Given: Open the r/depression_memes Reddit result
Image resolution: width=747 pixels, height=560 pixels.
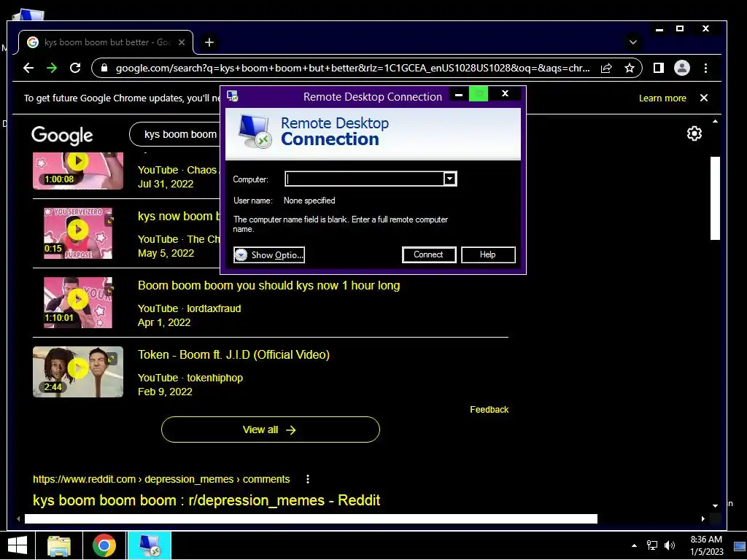Looking at the screenshot, I should (x=206, y=500).
